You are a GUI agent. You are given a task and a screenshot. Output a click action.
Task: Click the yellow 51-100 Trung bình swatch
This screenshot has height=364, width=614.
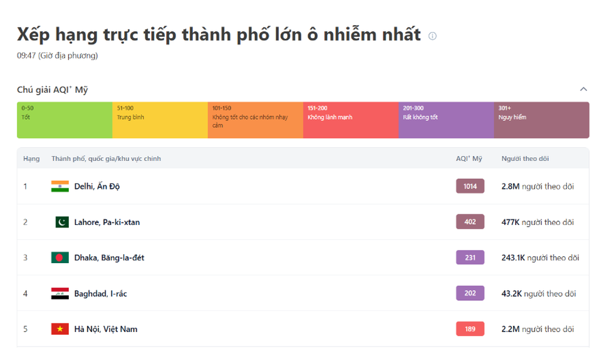click(160, 120)
